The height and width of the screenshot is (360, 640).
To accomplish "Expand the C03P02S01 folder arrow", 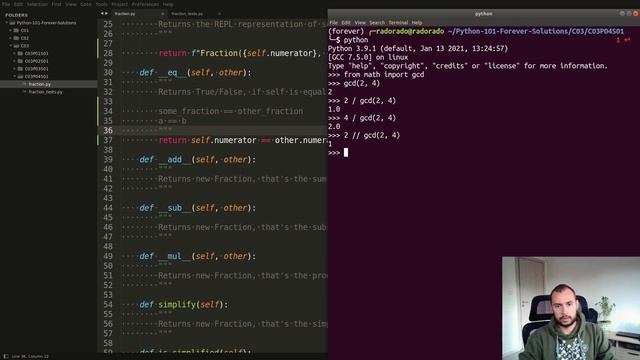I will pos(15,61).
